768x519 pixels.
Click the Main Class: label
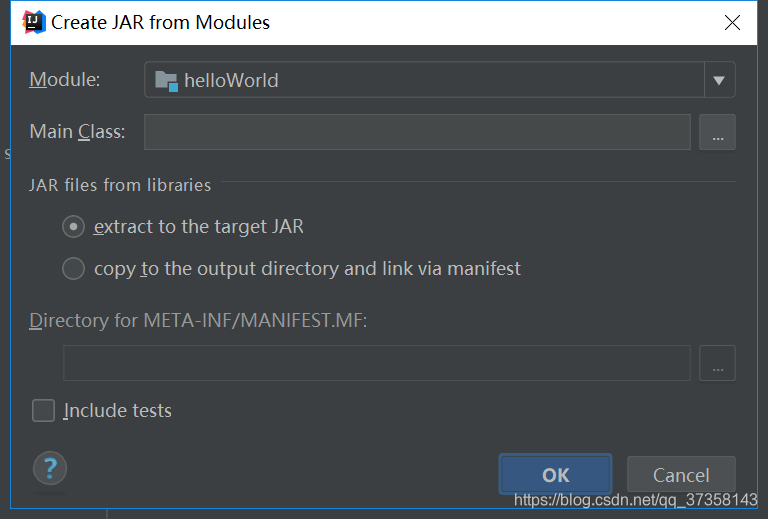(77, 131)
